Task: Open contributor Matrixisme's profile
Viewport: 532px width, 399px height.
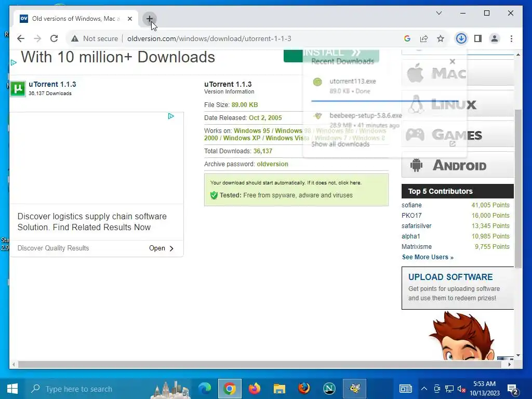Action: coord(416,247)
